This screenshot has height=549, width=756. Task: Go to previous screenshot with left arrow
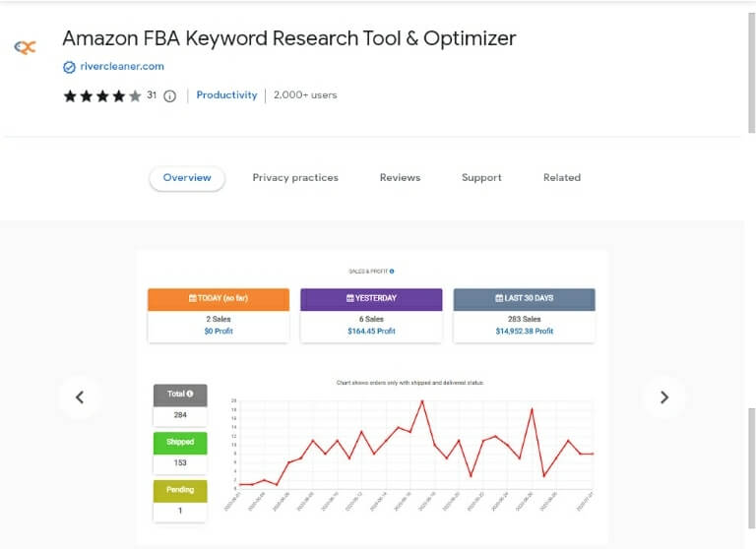[80, 397]
